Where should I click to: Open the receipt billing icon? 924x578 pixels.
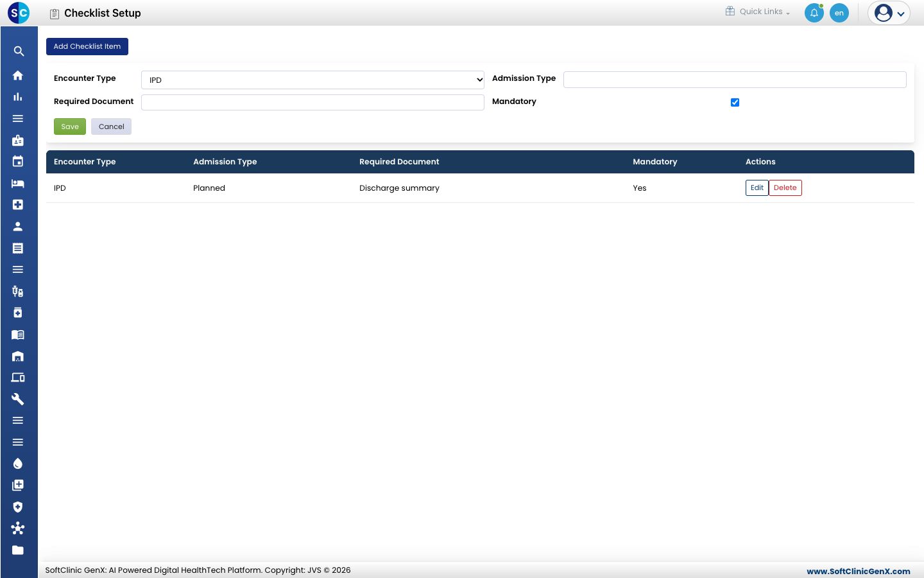[x=18, y=248]
